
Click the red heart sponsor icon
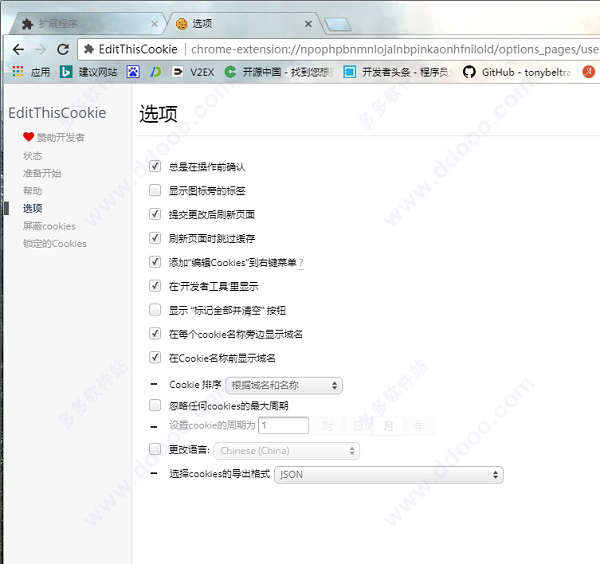[28, 137]
